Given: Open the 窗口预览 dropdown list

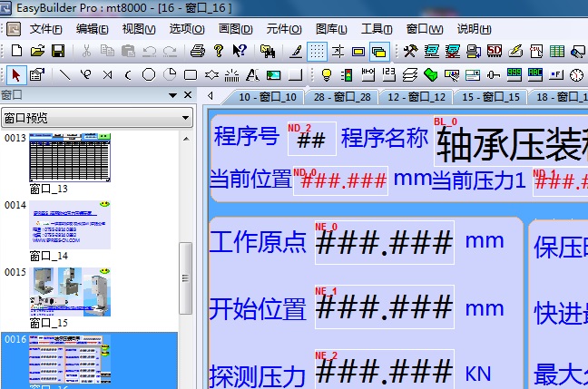Looking at the screenshot, I should [185, 118].
